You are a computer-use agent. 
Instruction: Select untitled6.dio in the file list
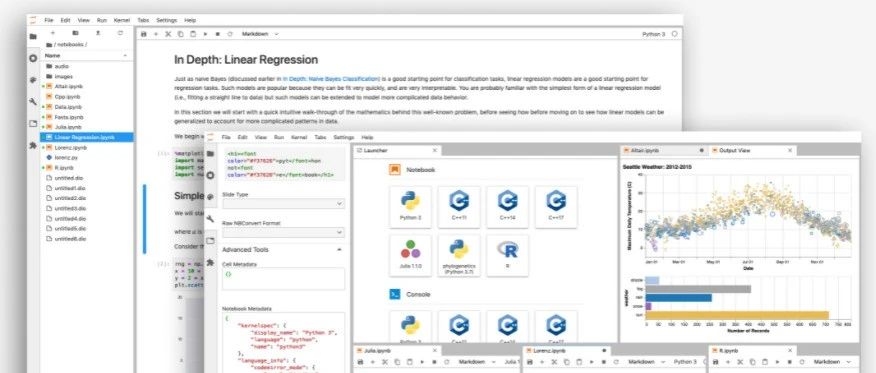click(87, 238)
